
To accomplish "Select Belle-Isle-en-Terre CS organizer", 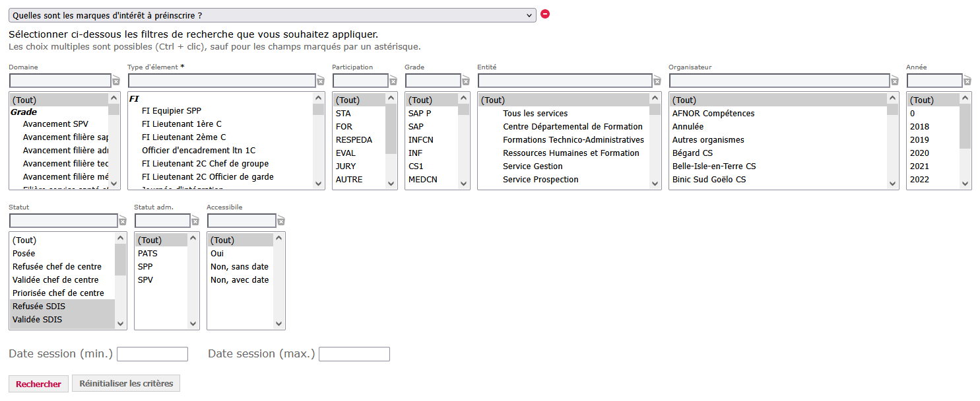I will point(779,166).
